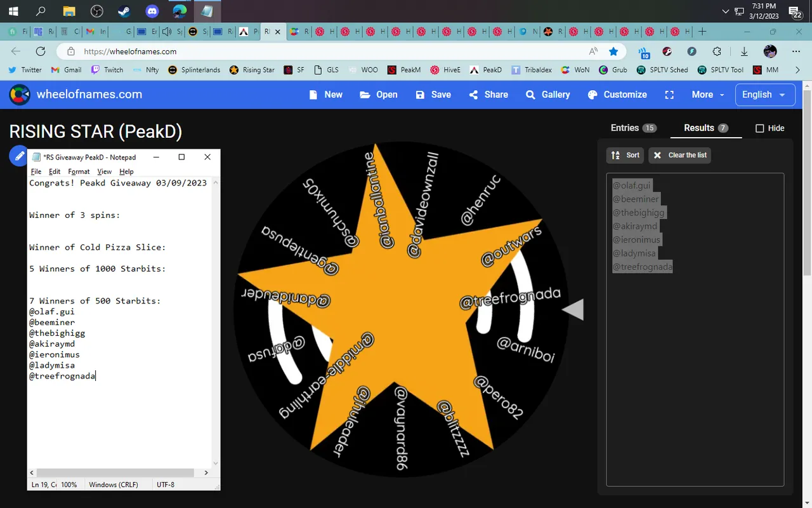Image resolution: width=812 pixels, height=508 pixels.
Task: Open the browser profile avatar
Action: [x=770, y=51]
